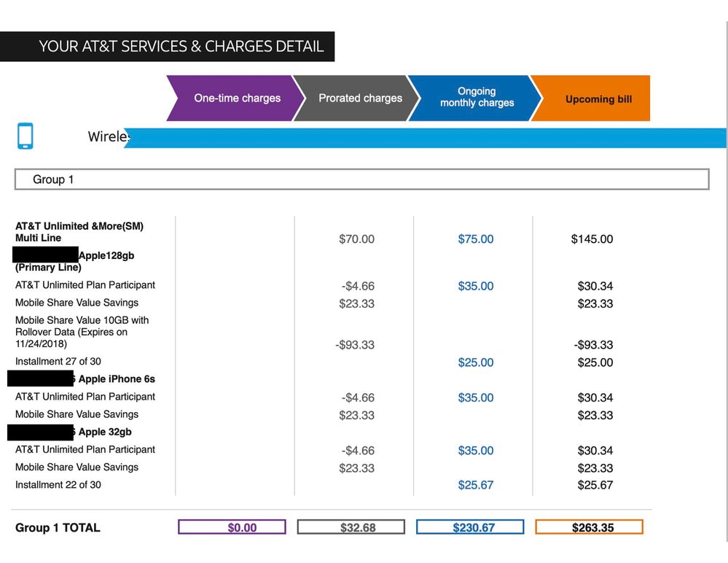This screenshot has width=728, height=563.
Task: Click the orange $263.35 total box
Action: 589,527
